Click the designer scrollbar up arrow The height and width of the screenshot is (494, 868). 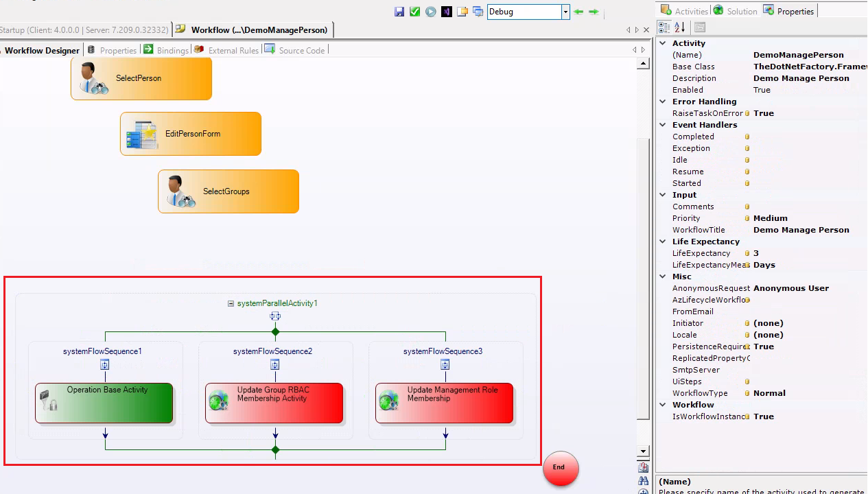(x=643, y=64)
